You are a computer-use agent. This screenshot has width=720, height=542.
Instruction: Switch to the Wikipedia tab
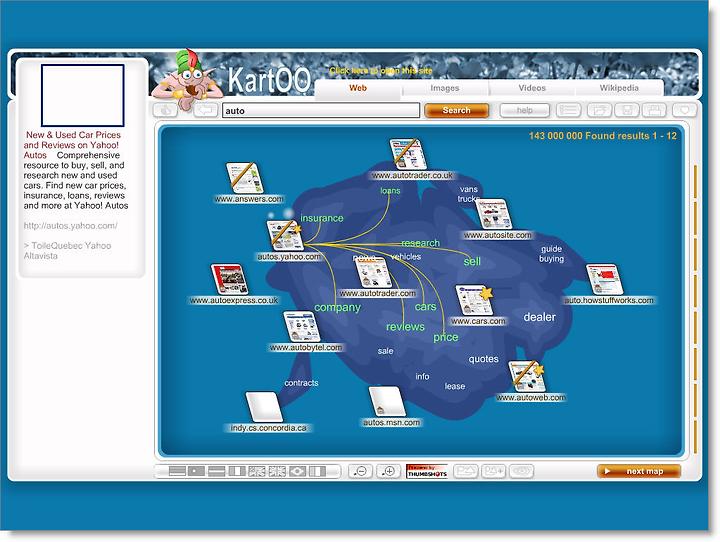619,88
